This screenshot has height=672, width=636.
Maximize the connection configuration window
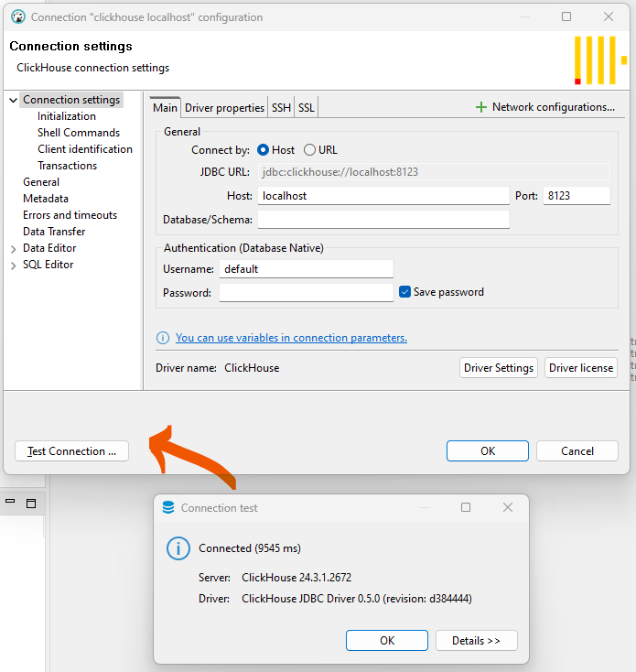tap(566, 16)
